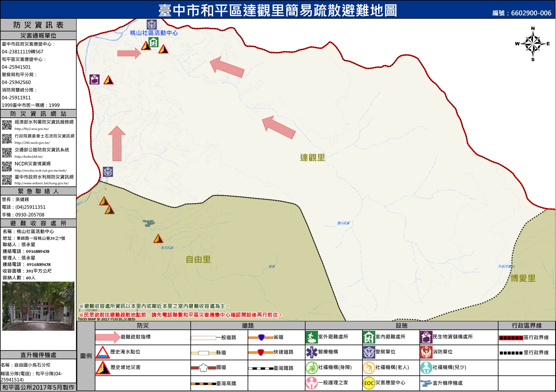Click the 達觀里 label on the map
The height and width of the screenshot is (392, 556).
point(312,158)
